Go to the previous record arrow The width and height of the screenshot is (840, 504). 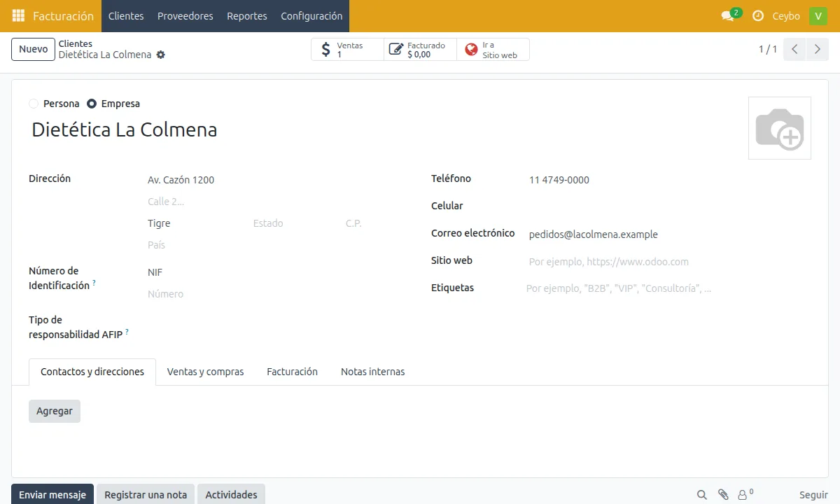794,49
